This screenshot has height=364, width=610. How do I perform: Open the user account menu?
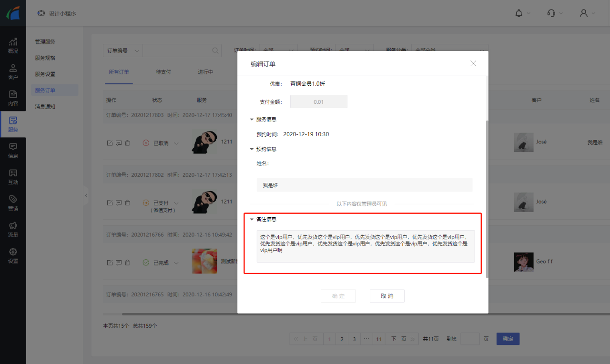pos(584,13)
